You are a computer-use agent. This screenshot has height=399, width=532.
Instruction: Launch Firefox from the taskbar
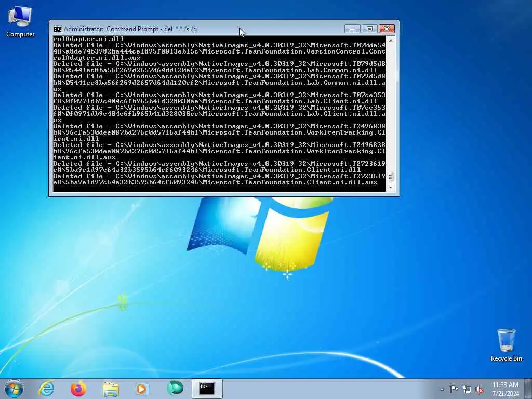[78, 389]
